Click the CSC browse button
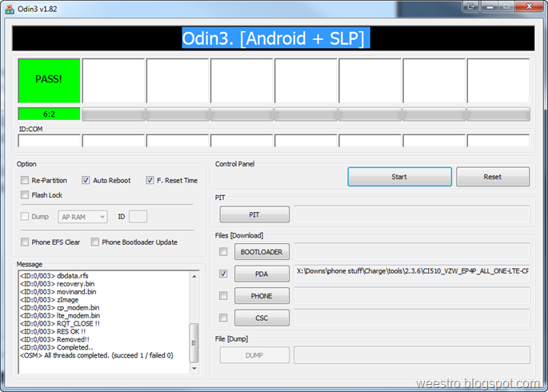This screenshot has width=548, height=392. click(262, 318)
